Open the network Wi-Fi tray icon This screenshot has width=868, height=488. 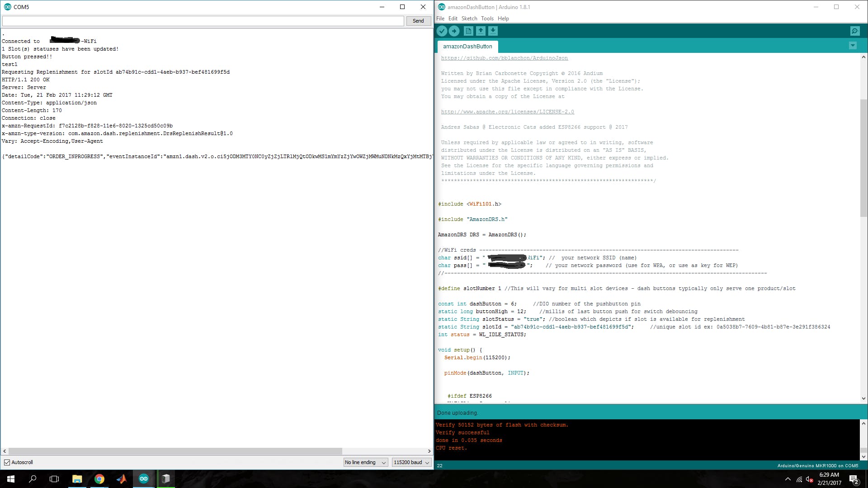click(x=799, y=479)
